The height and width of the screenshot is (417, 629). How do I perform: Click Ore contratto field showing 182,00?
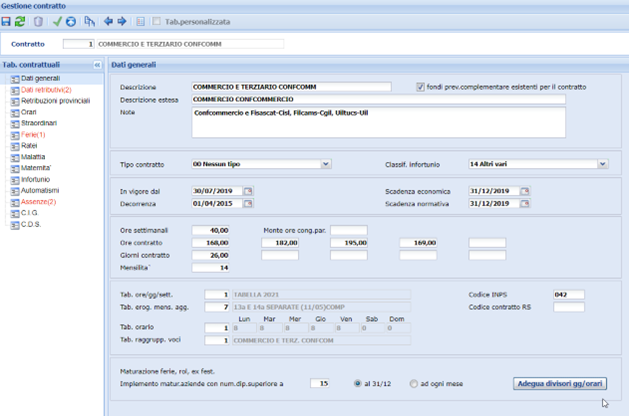point(280,243)
